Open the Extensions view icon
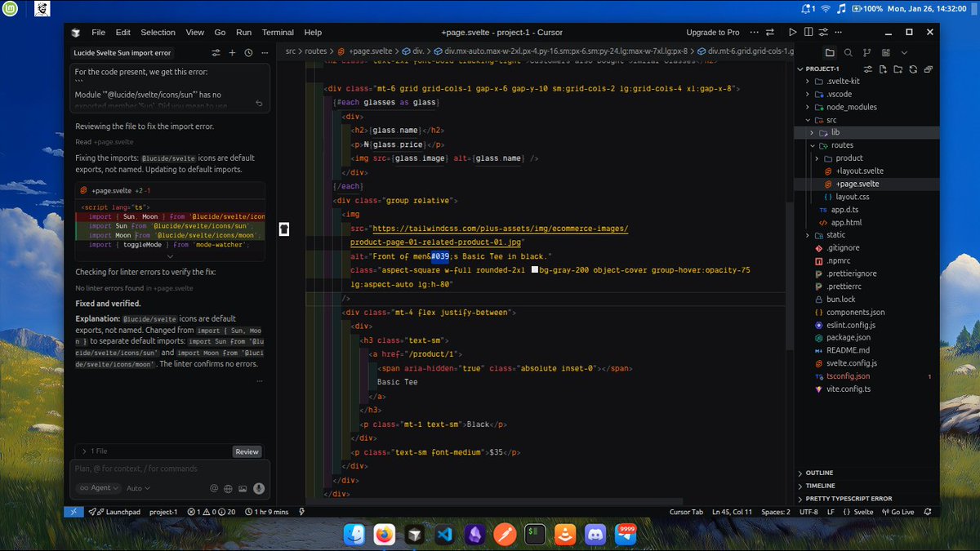Image resolution: width=980 pixels, height=551 pixels. click(x=886, y=52)
